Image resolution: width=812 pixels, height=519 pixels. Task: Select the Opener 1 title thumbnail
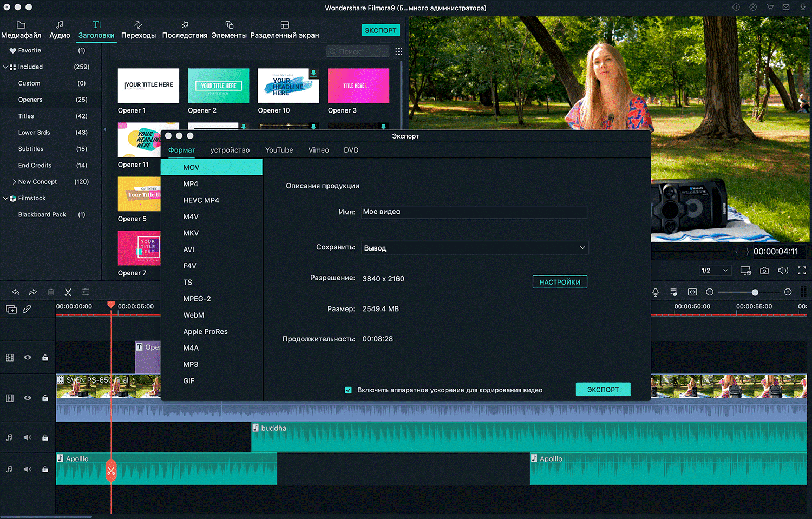coord(148,86)
